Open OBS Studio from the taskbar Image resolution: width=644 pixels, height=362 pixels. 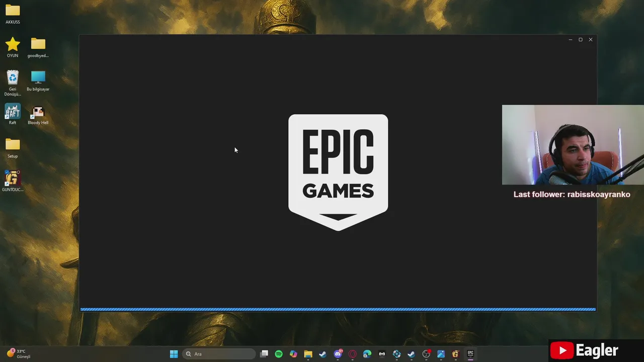tap(426, 354)
